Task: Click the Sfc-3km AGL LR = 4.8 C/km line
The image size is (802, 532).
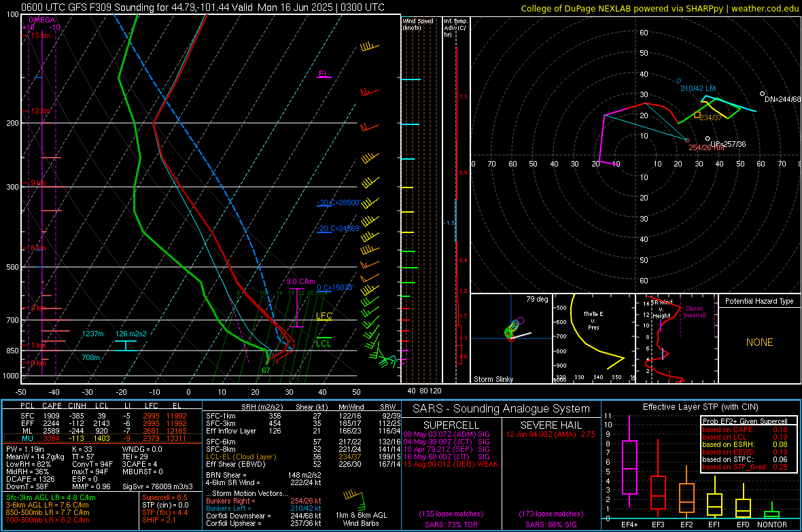Action: pyautogui.click(x=51, y=497)
